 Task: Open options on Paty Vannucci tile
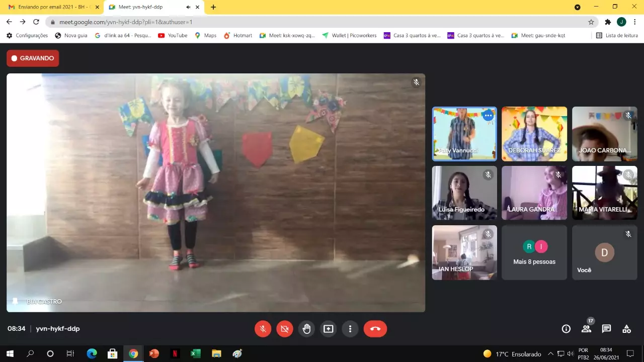[488, 116]
